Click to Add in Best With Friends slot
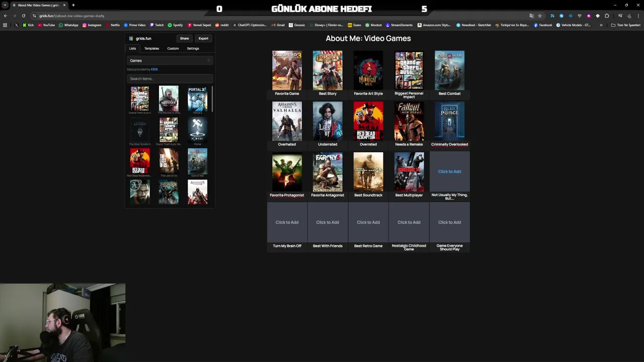644x362 pixels. [x=328, y=222]
